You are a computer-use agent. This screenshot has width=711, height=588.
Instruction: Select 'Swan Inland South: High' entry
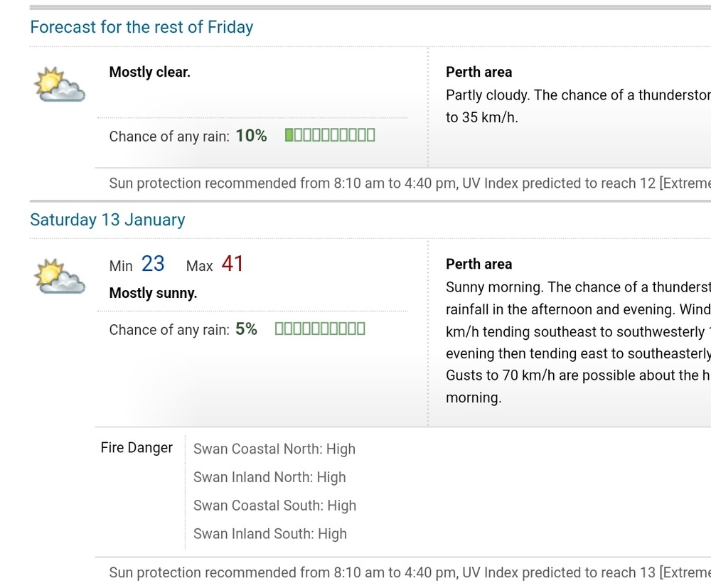pos(269,534)
